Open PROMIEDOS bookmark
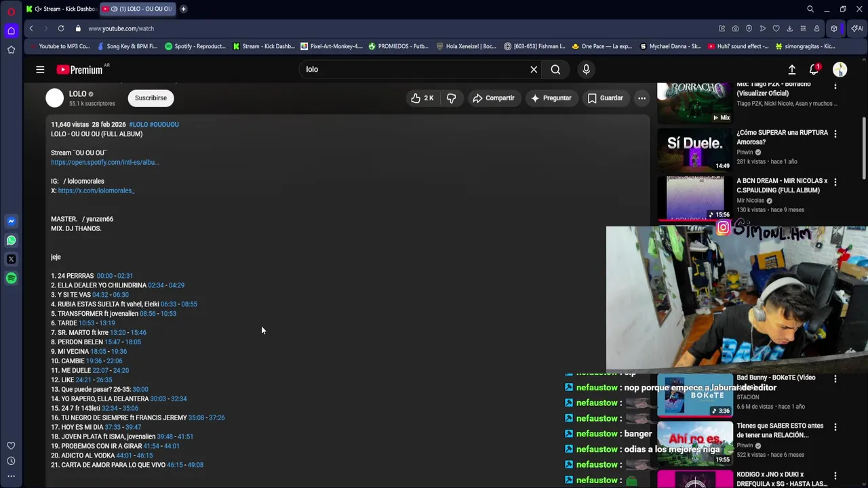 399,46
